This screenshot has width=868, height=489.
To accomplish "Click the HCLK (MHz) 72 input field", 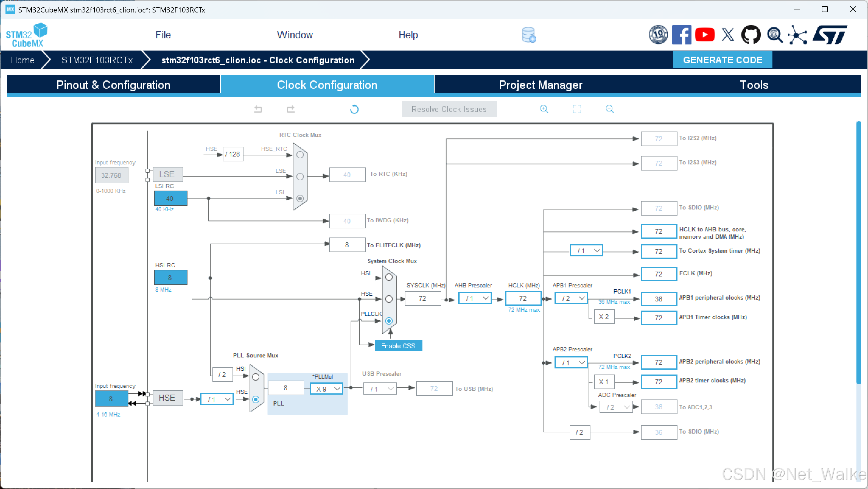I will pos(523,298).
